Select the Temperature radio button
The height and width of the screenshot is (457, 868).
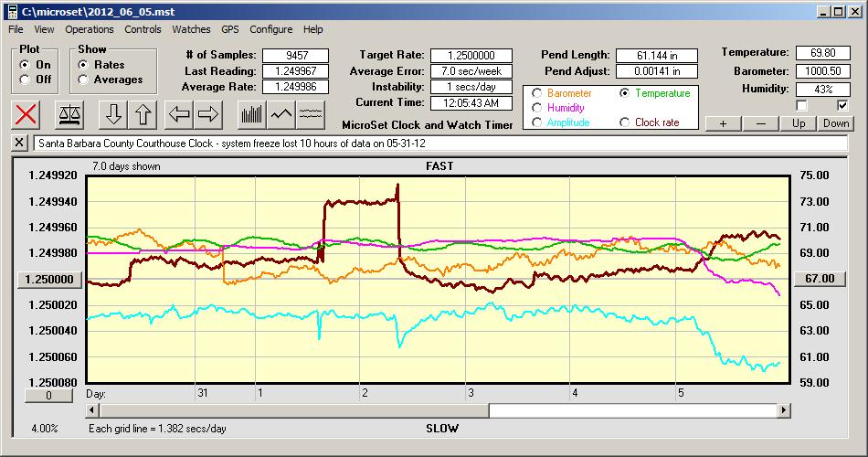(x=624, y=93)
